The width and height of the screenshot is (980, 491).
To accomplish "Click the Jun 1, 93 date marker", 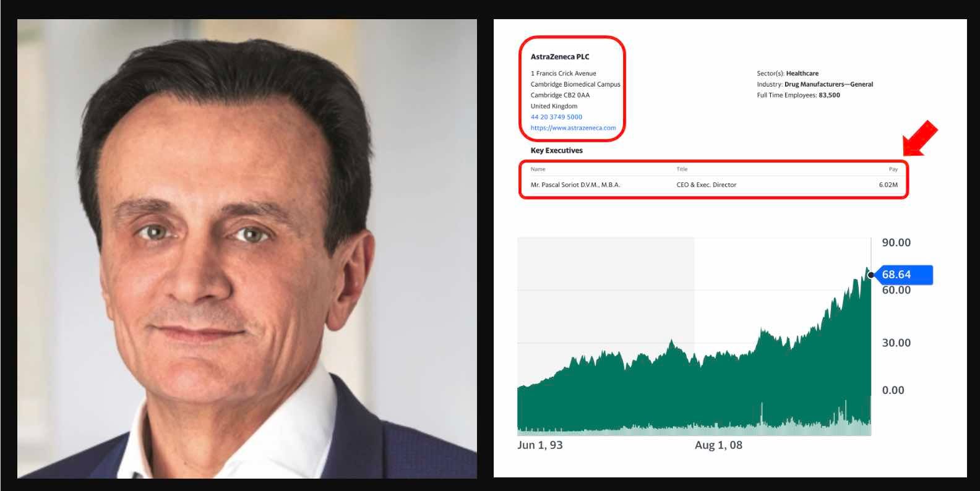I will (539, 445).
